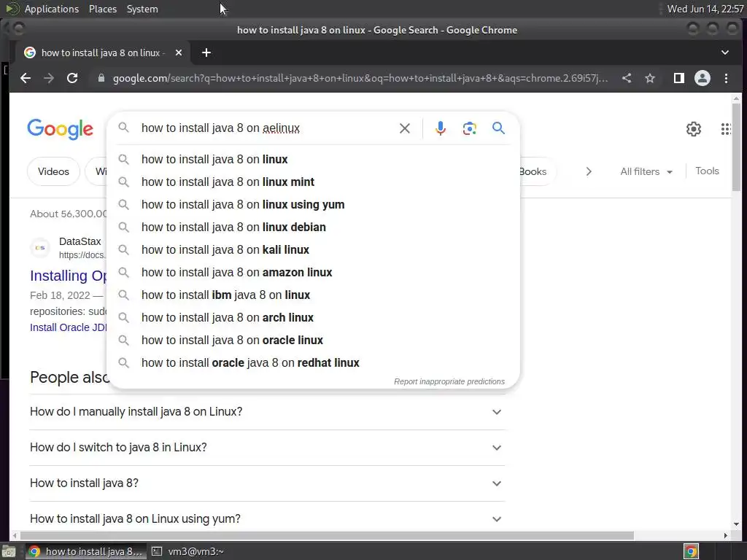
Task: Click 'Report inappropriate predictions' link
Action: coord(449,381)
